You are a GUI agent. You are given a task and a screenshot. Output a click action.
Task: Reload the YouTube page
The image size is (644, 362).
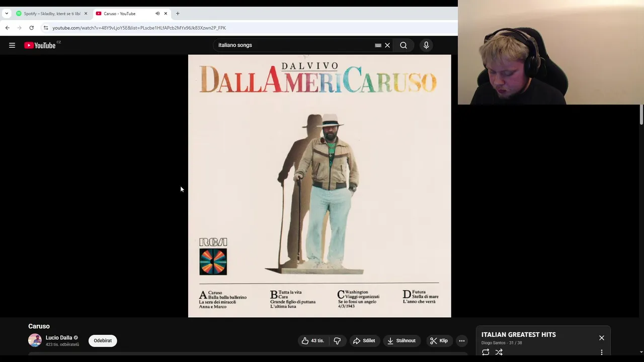tap(31, 28)
